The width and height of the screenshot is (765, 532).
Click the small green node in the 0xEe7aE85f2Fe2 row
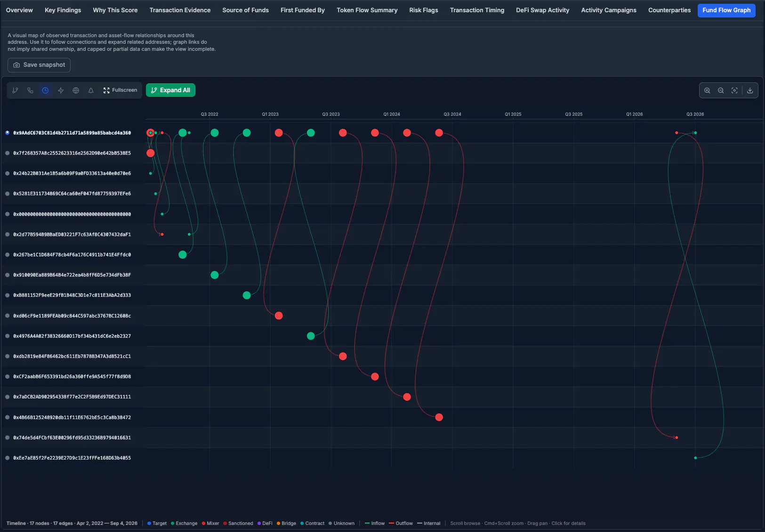point(695,458)
